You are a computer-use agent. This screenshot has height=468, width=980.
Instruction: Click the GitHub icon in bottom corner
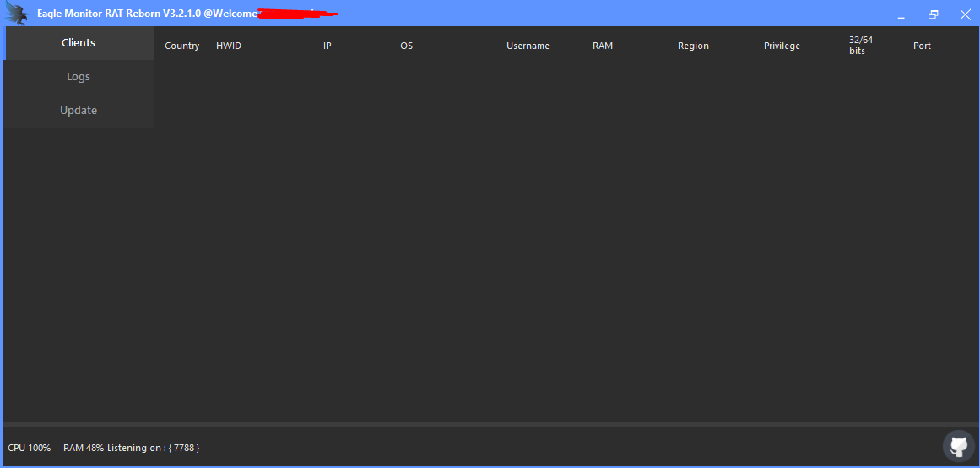coord(959,445)
